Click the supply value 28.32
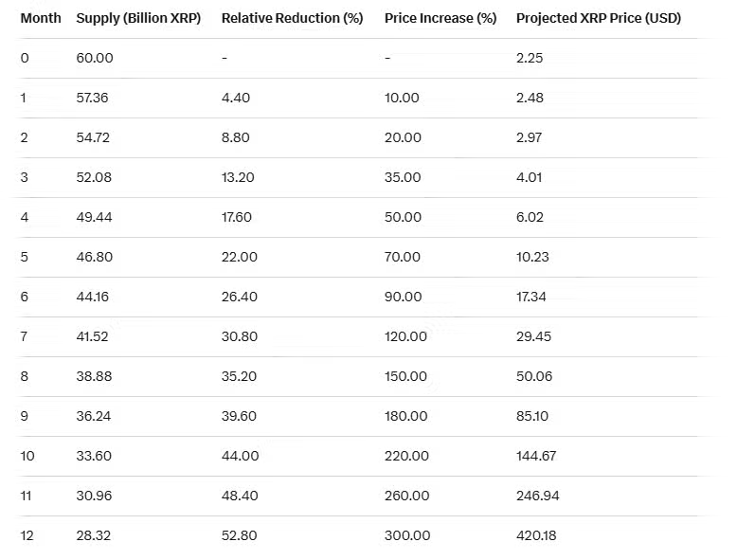 pyautogui.click(x=95, y=535)
